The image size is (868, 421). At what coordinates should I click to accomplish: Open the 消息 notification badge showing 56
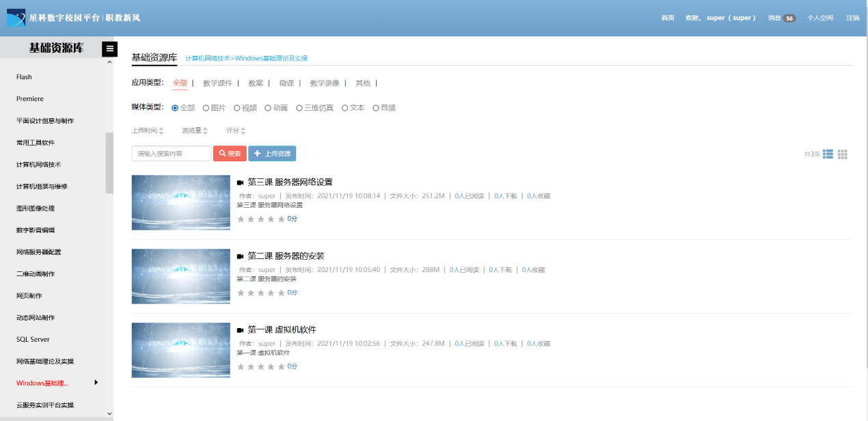click(789, 18)
